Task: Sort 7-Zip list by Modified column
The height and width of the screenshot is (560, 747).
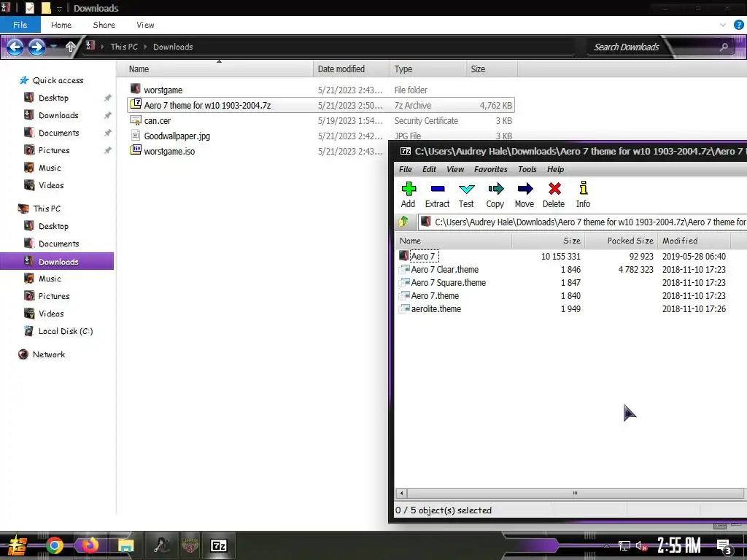Action: point(694,241)
